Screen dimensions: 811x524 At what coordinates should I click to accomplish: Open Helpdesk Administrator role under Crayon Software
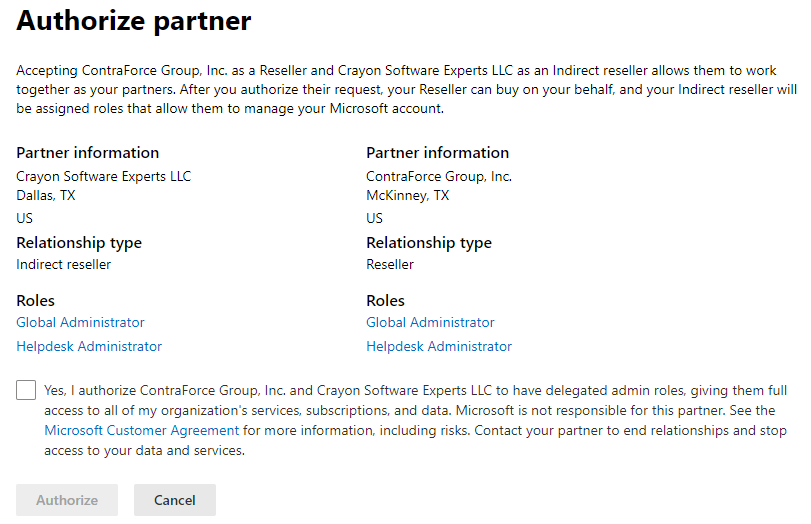[x=89, y=346]
